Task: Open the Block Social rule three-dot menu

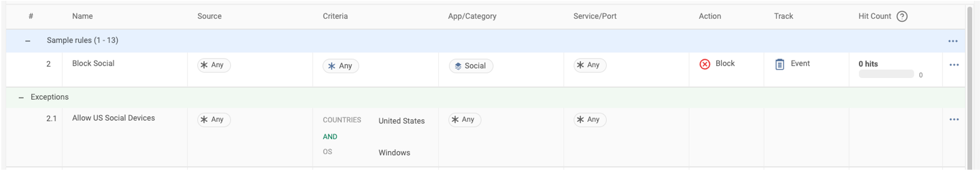Action: point(954,65)
